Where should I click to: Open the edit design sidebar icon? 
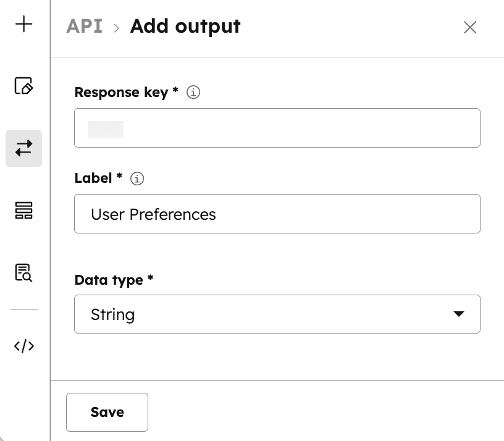[x=23, y=86]
